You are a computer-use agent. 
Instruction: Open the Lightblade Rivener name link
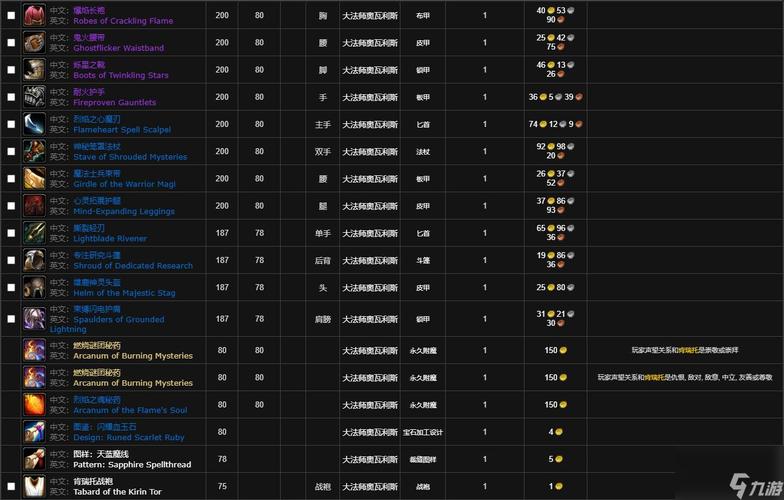click(x=110, y=238)
